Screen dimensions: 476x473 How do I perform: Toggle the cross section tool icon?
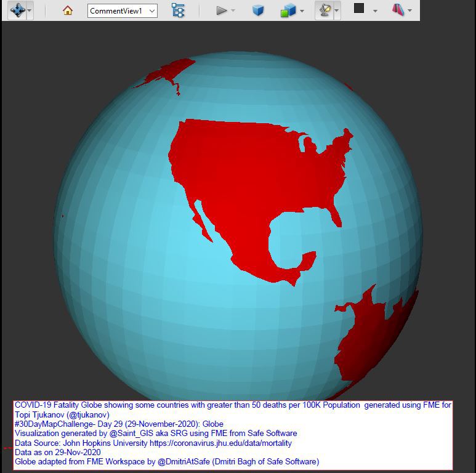pyautogui.click(x=398, y=10)
